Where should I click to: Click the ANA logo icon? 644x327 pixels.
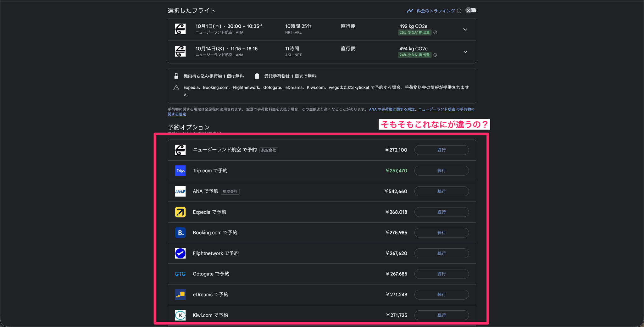coord(180,191)
